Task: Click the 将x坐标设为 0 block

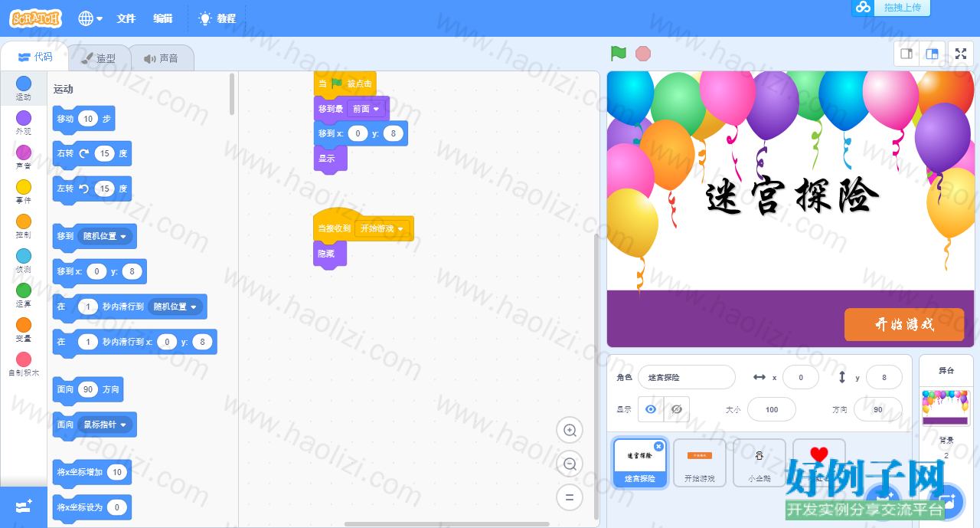Action: (x=91, y=507)
